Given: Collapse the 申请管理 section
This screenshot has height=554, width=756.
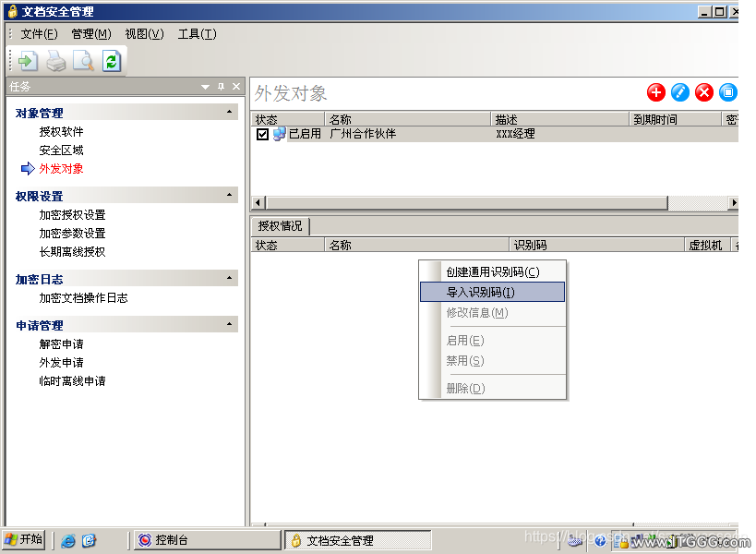Looking at the screenshot, I should pos(229,324).
